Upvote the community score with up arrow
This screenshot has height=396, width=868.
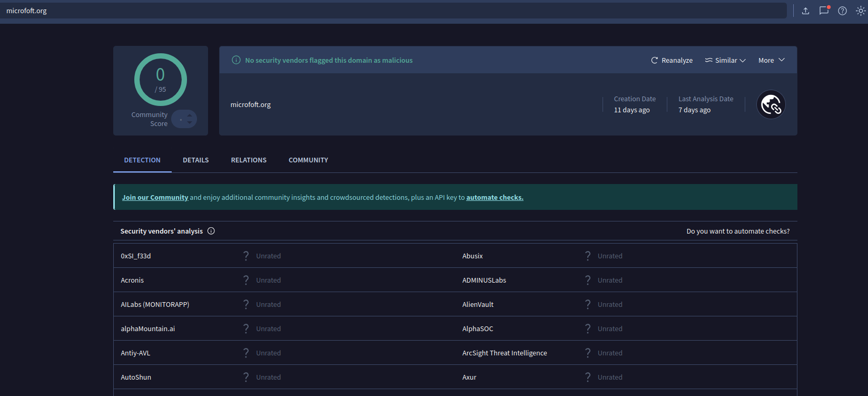[x=190, y=115]
